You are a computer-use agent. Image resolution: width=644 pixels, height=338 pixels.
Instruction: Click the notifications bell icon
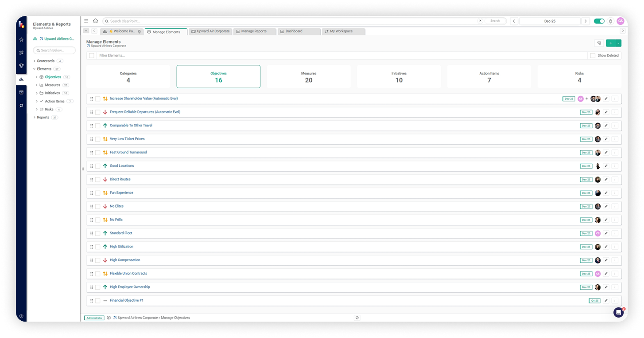(x=610, y=21)
